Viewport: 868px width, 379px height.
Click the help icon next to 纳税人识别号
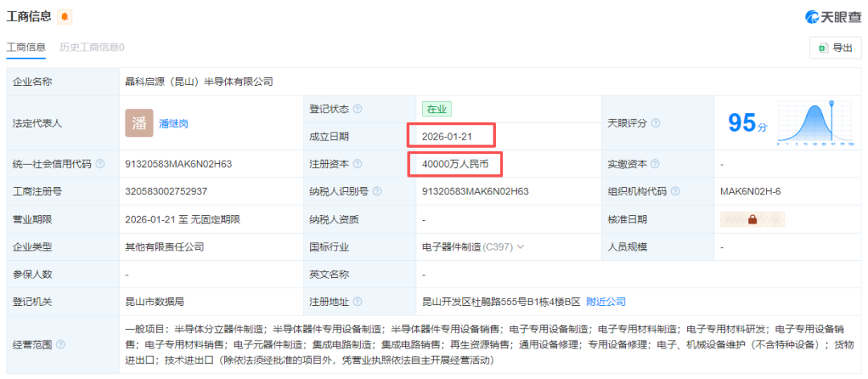point(377,191)
